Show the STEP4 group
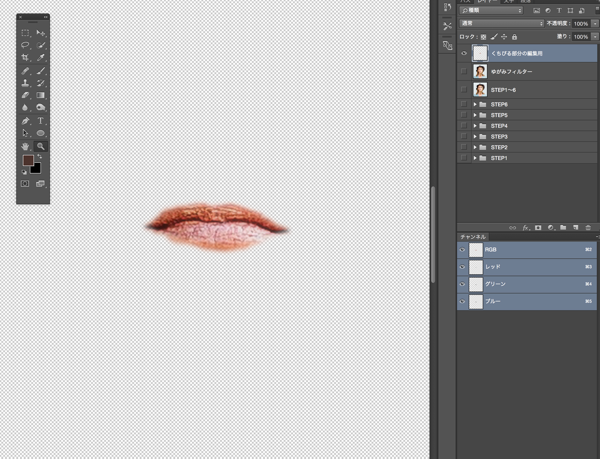The width and height of the screenshot is (600, 459). click(464, 125)
